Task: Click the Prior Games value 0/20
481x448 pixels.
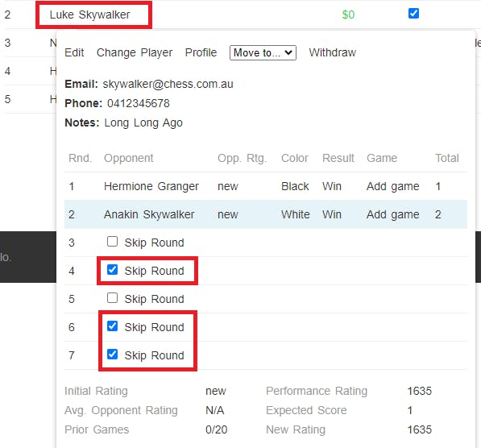Action: (216, 429)
